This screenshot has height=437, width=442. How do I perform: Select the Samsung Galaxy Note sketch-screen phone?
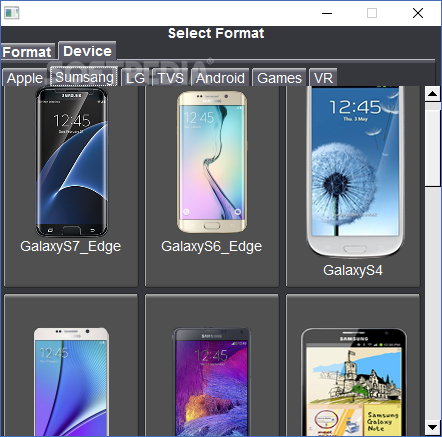(x=354, y=382)
